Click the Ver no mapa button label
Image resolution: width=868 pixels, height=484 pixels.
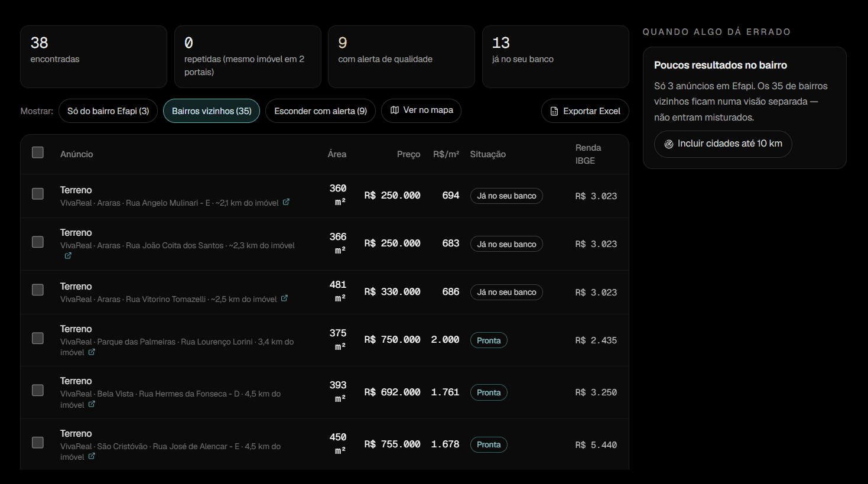428,111
